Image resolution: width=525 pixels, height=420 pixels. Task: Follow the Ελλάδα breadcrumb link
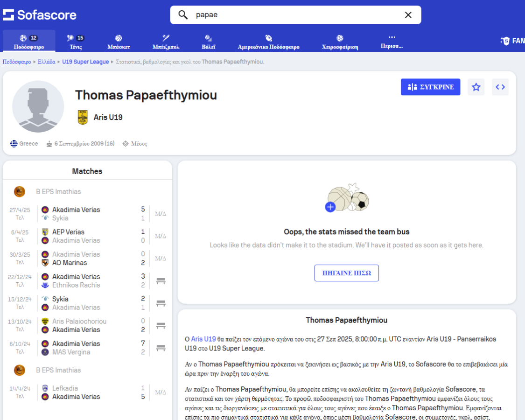(47, 62)
